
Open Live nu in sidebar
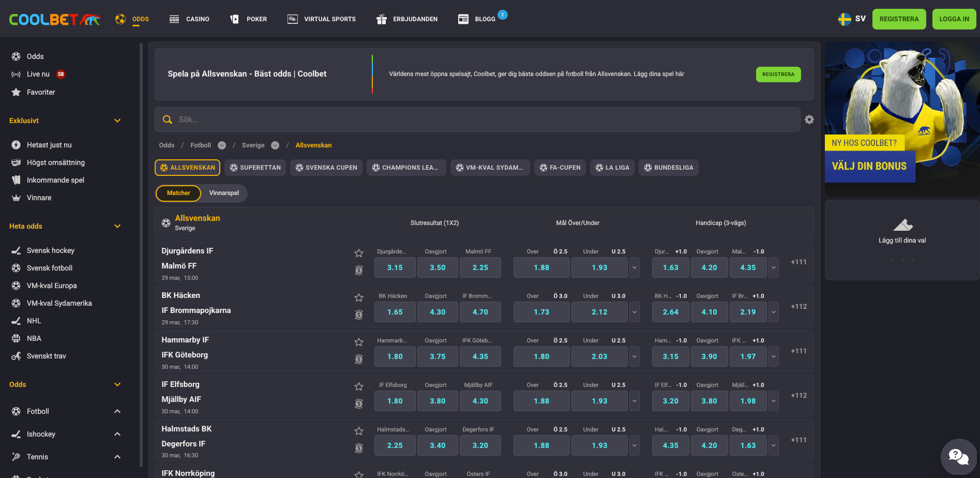pyautogui.click(x=38, y=74)
